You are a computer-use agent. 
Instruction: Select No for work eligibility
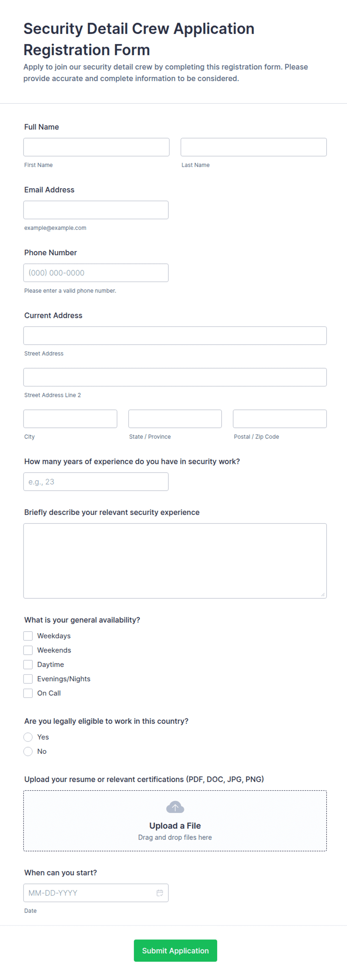click(x=28, y=751)
